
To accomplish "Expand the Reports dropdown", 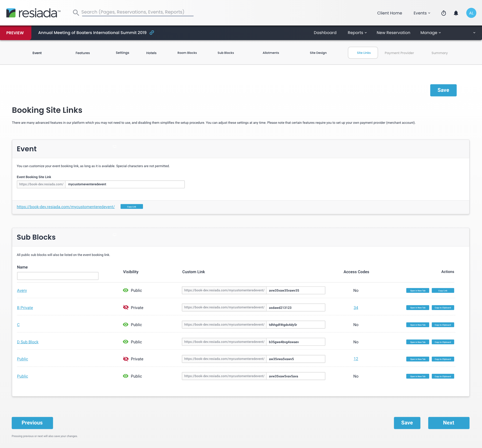I will click(357, 33).
